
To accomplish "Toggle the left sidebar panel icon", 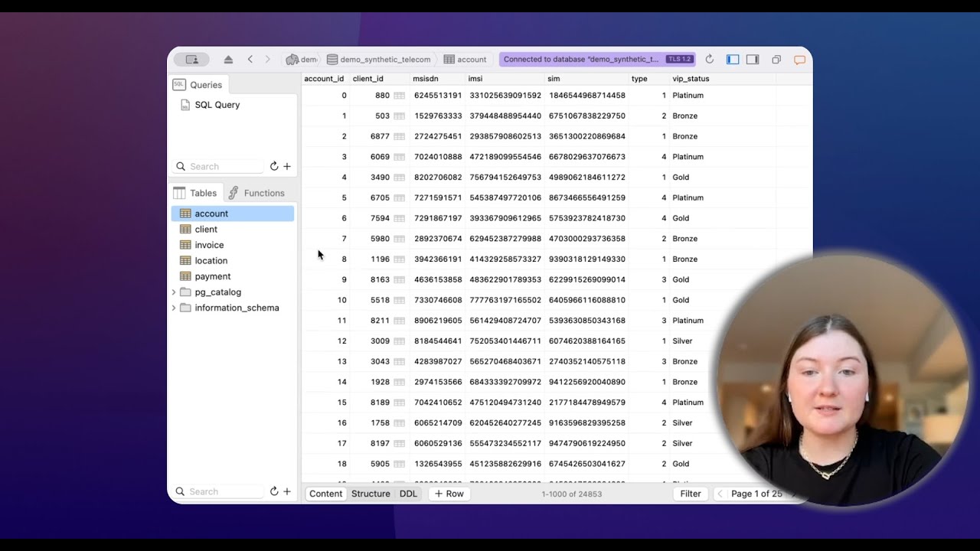I will [731, 59].
